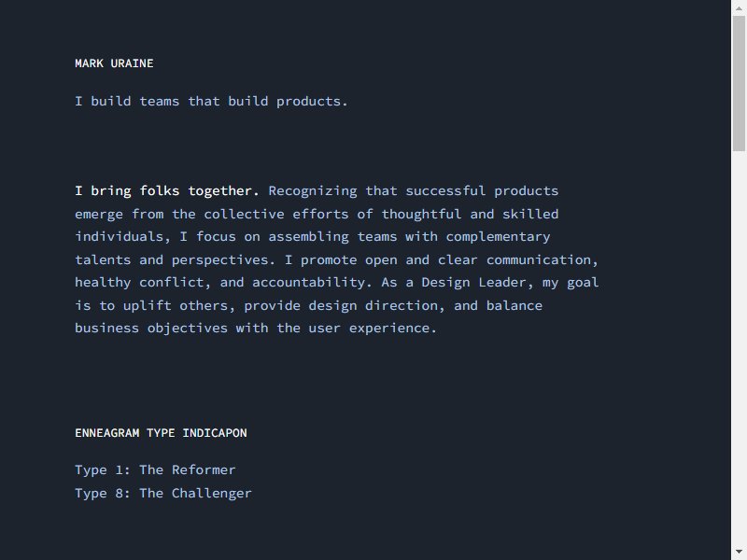Click the word 'complementary' in the paragraph

(x=499, y=237)
